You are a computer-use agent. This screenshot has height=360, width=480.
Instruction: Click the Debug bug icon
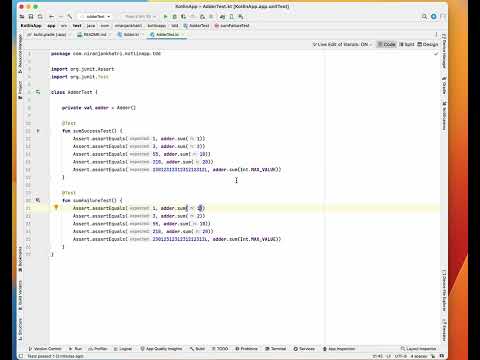[174, 16]
